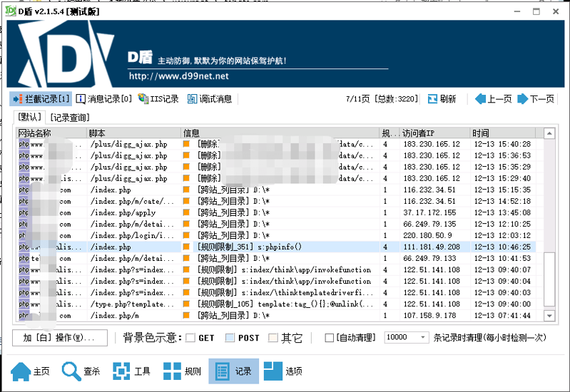This screenshot has height=392, width=570.
Task: Click the 刷新 refresh button
Action: pos(442,99)
